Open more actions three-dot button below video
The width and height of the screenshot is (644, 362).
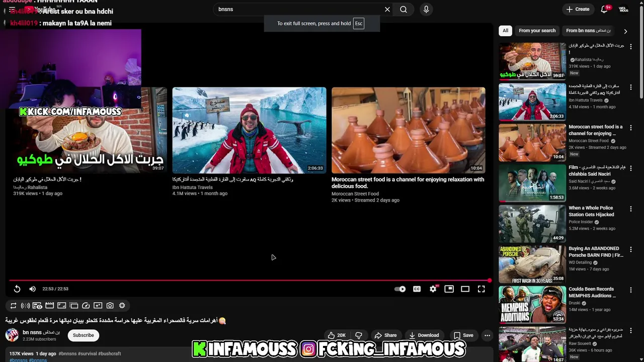[487, 335]
